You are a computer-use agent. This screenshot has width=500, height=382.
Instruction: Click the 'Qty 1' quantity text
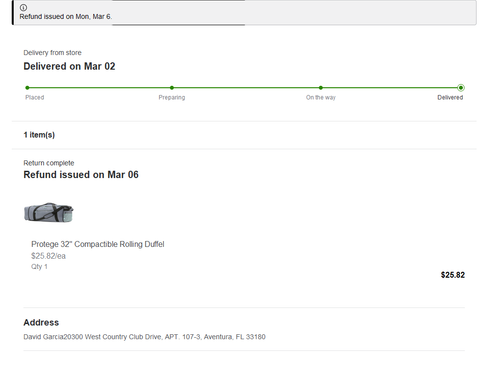[39, 267]
